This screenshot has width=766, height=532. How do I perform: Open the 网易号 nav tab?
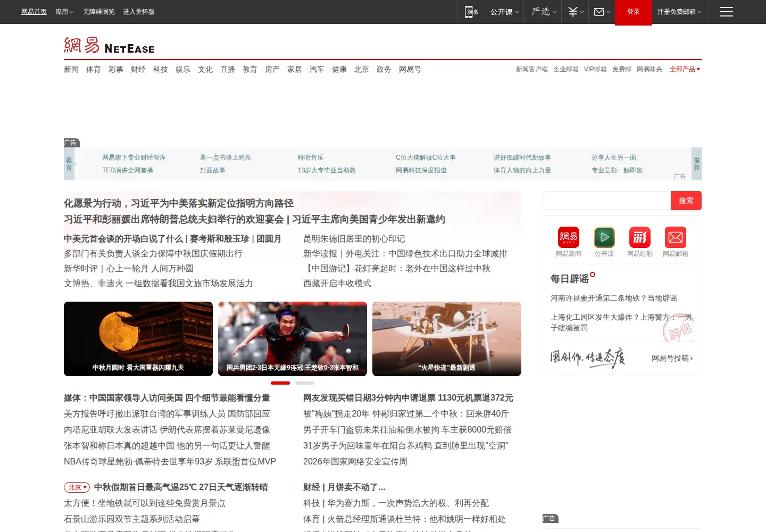pos(410,69)
